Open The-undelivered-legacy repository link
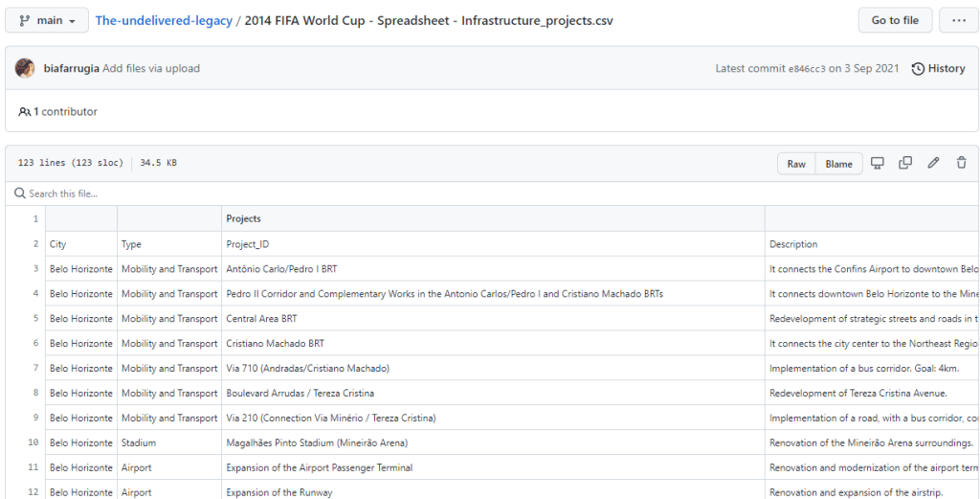The width and height of the screenshot is (980, 499). pyautogui.click(x=164, y=20)
